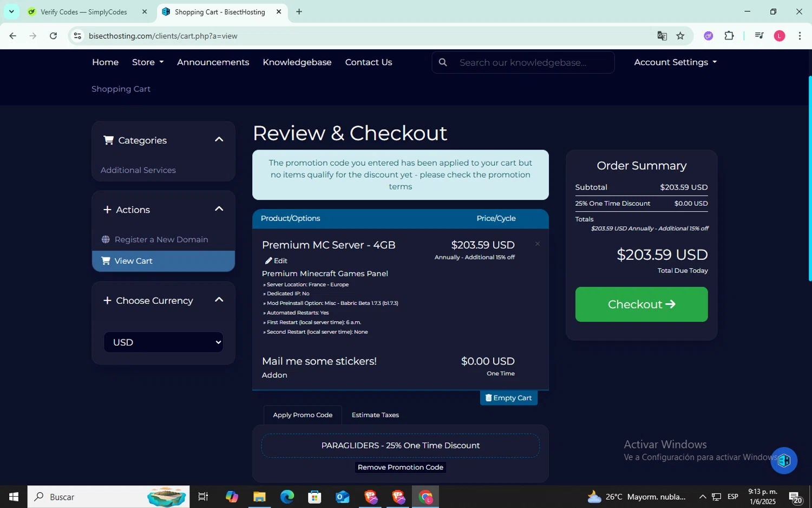The height and width of the screenshot is (508, 812).
Task: Open Microsoft Edge from taskbar
Action: pos(287,497)
